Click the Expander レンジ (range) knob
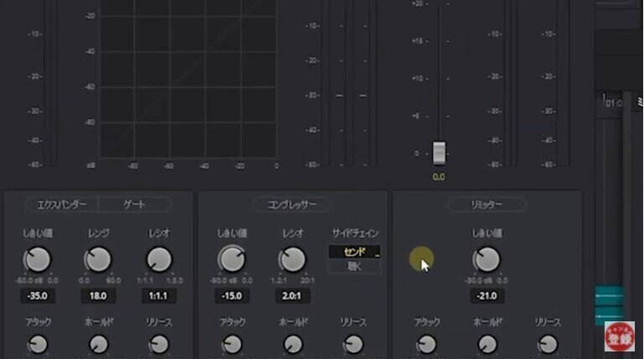644x359 pixels. point(98,259)
